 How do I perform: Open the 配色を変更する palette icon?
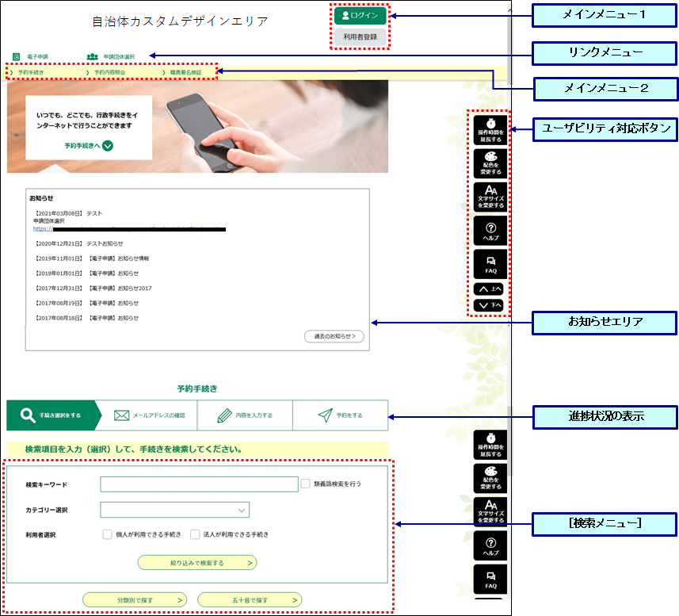coord(489,163)
